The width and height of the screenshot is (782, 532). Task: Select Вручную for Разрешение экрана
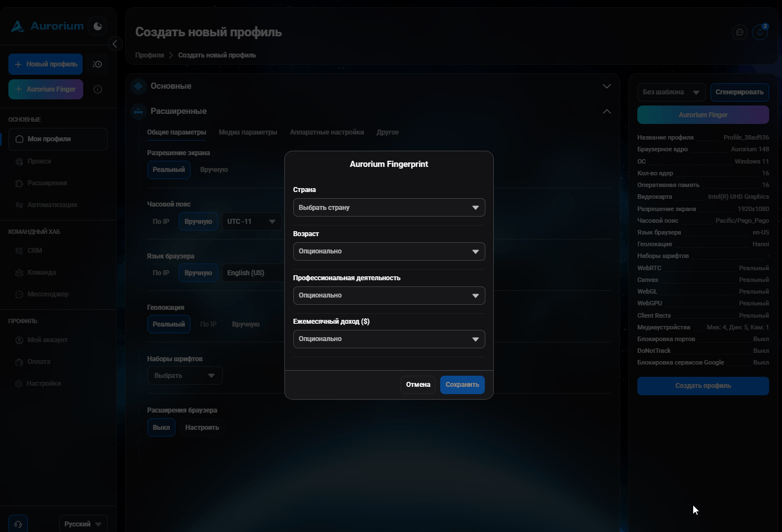pyautogui.click(x=214, y=170)
